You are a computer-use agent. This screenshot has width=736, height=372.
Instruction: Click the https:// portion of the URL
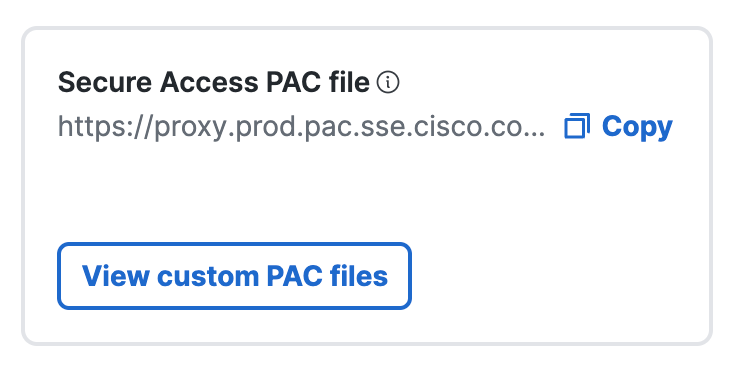(105, 127)
